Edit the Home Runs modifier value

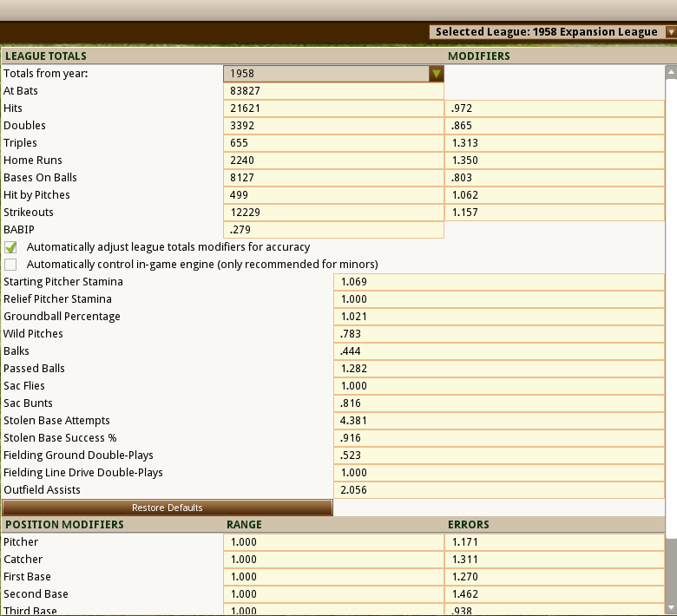pyautogui.click(x=555, y=161)
